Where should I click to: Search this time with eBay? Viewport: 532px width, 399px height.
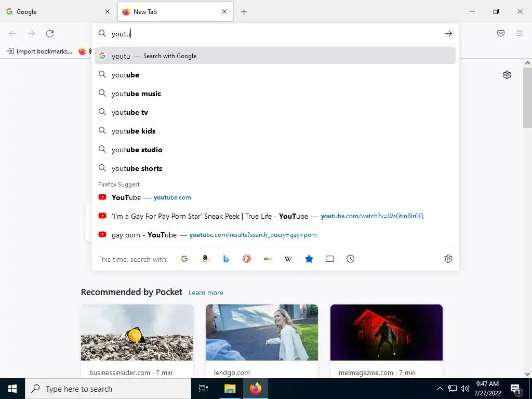click(268, 259)
